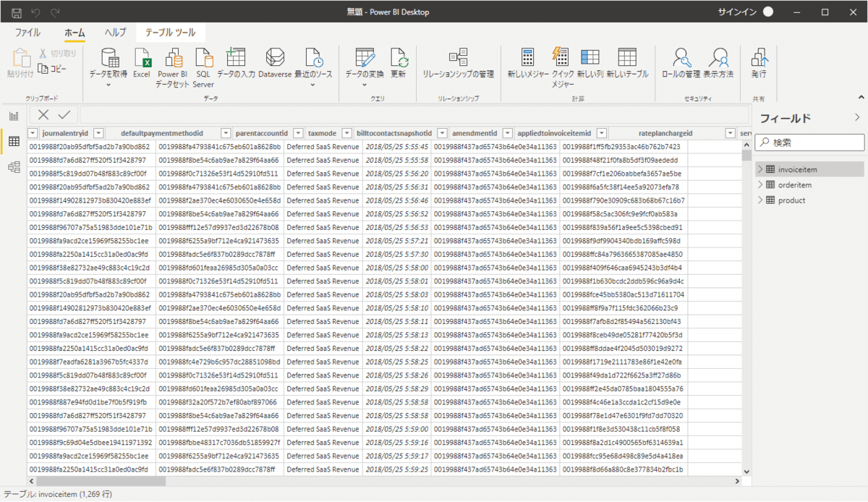Click the Undo arrow in title bar
This screenshot has height=502, width=868.
(36, 12)
